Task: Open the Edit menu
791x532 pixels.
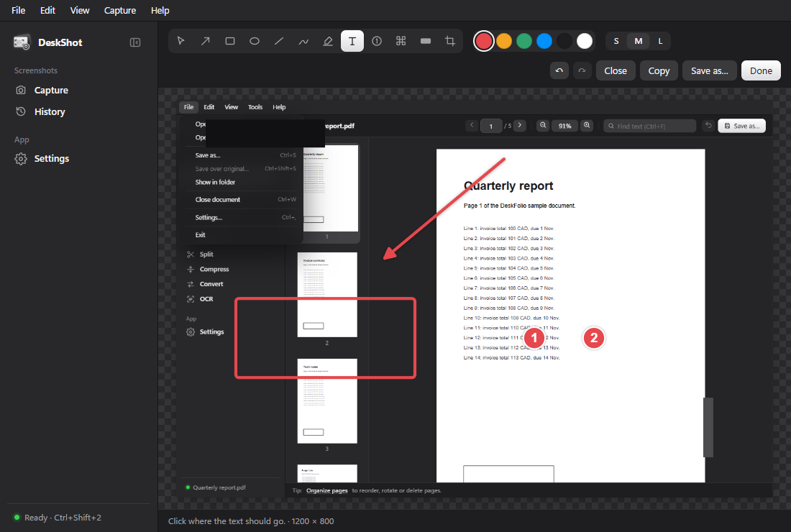Action: point(47,11)
